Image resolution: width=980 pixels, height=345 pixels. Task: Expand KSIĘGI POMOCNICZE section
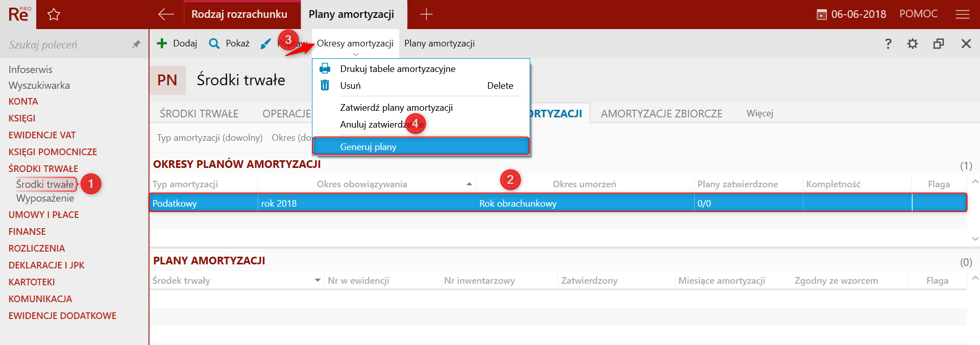point(53,152)
